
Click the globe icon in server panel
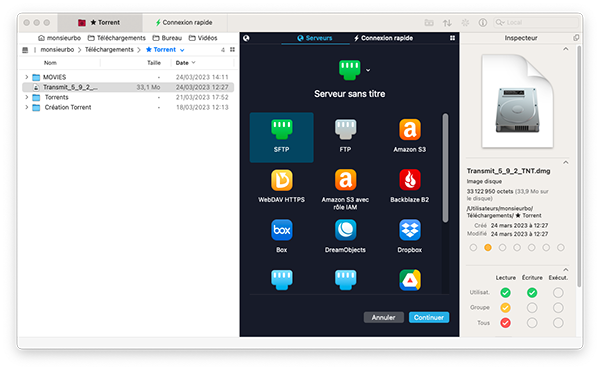246,38
